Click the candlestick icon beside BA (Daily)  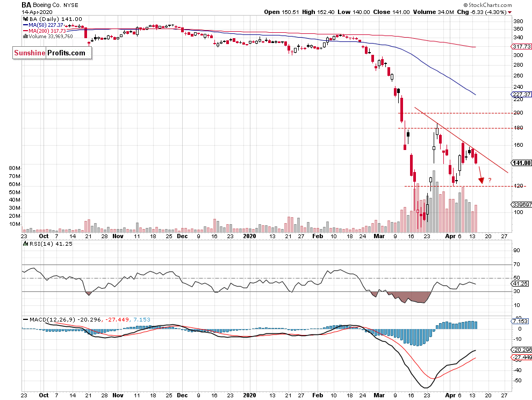(25, 19)
